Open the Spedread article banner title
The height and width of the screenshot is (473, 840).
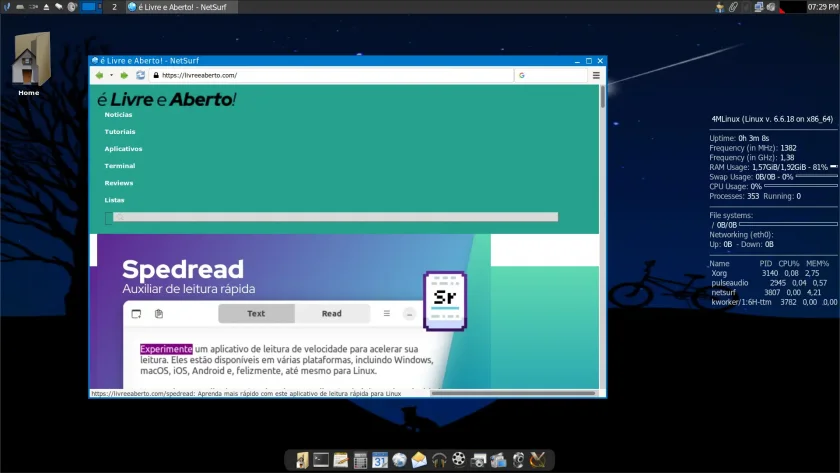(183, 269)
